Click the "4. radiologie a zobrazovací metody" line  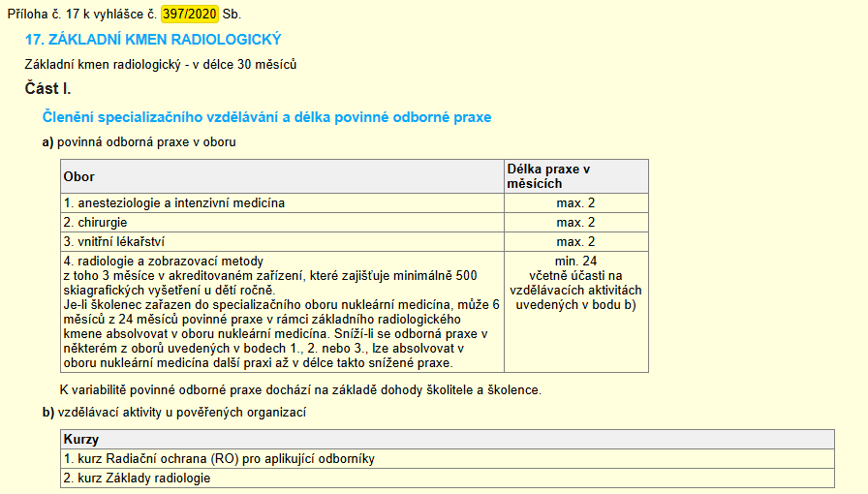tap(164, 262)
